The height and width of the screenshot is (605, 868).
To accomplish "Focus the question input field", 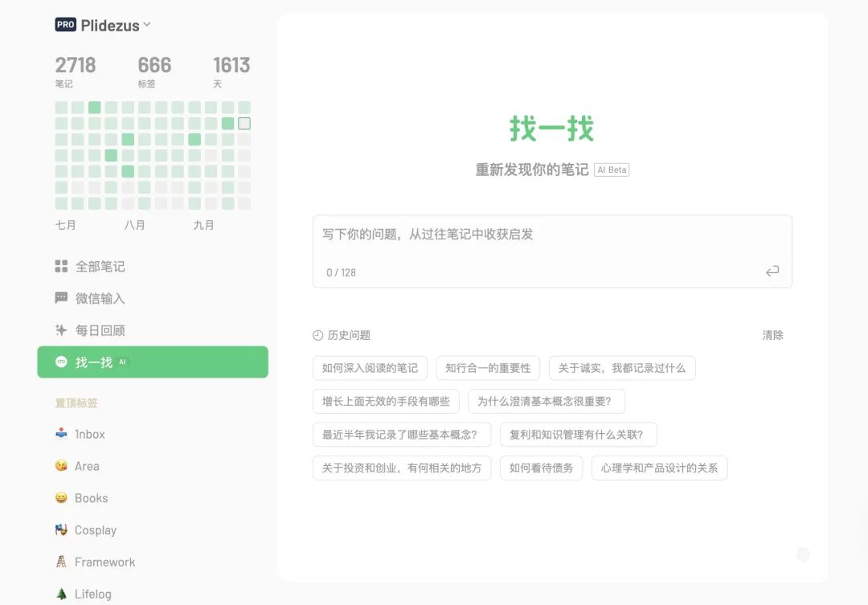I will (552, 251).
